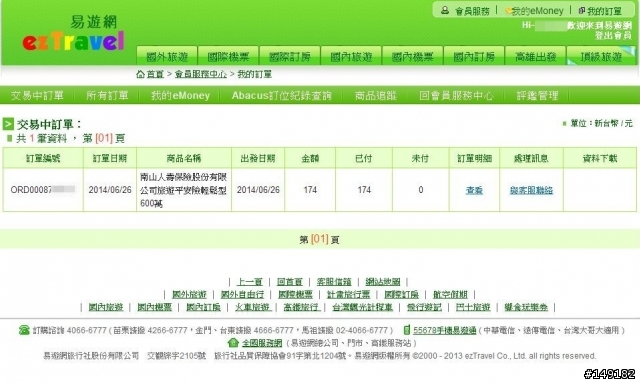Open 我的eMoney link at top right

tap(538, 11)
